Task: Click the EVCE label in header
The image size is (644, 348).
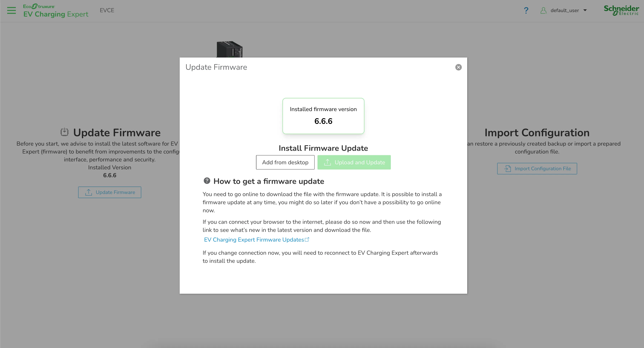Action: (x=107, y=10)
